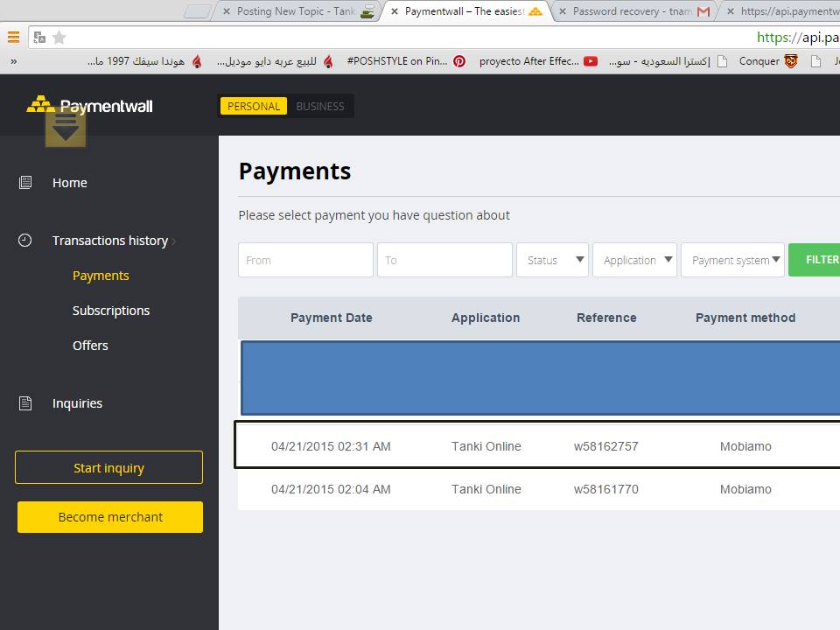Bookmark page with the star icon
840x630 pixels.
(x=59, y=38)
